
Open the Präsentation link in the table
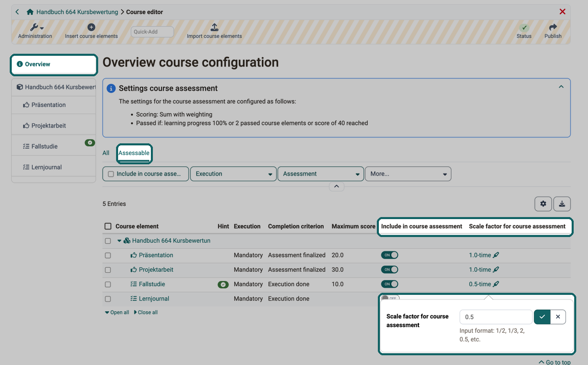coord(156,255)
